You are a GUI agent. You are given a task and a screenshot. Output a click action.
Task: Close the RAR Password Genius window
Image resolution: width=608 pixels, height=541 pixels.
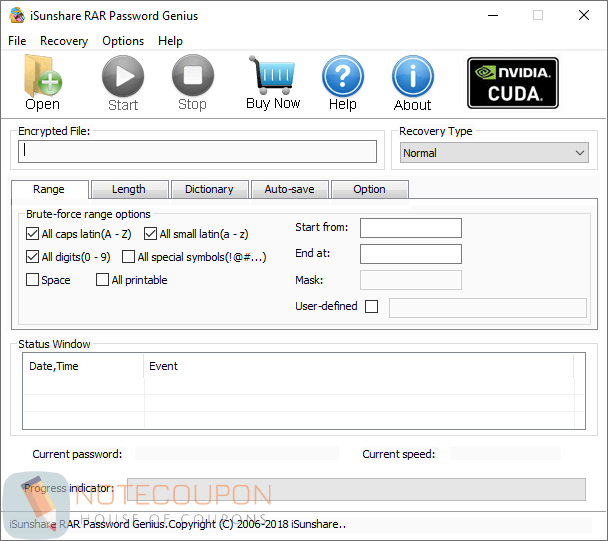(x=584, y=16)
